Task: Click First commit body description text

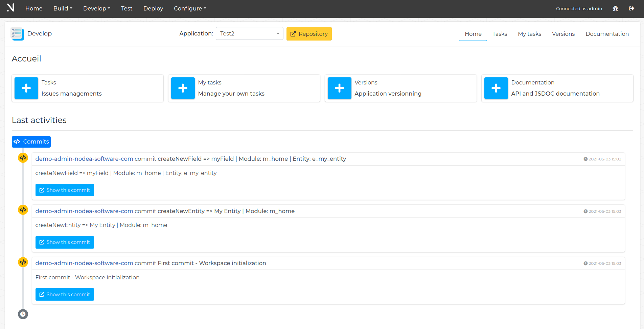Action: (87, 277)
